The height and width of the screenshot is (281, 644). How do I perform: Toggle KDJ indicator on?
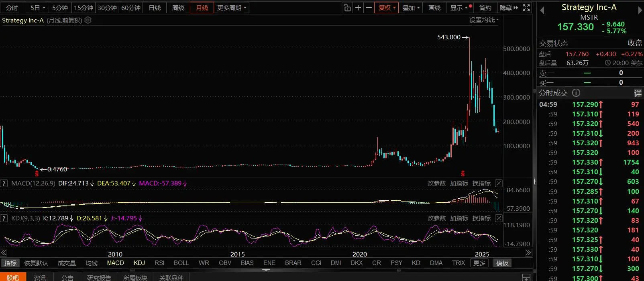pyautogui.click(x=139, y=263)
